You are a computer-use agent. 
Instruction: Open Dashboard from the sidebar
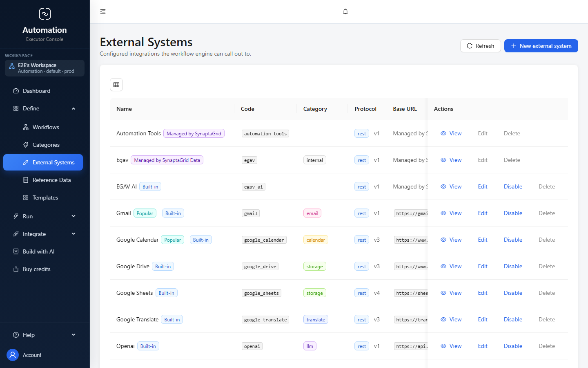(43, 91)
